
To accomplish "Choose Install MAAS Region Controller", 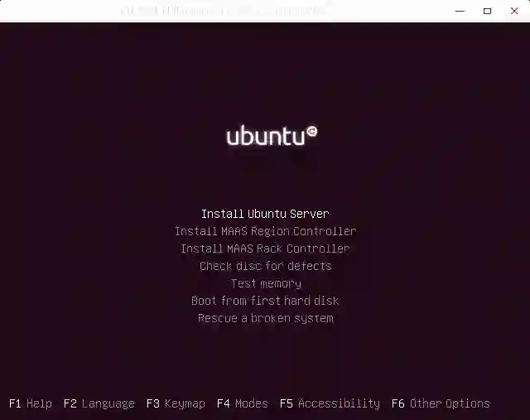I will pos(265,231).
